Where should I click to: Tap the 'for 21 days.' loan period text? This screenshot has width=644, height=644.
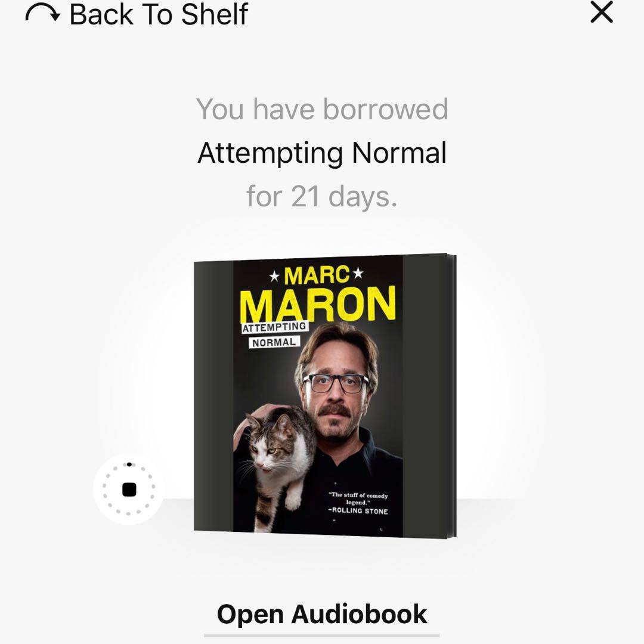point(322,196)
